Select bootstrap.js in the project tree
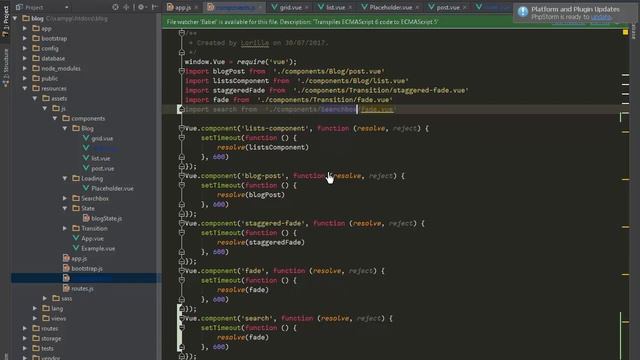The width and height of the screenshot is (640, 360). click(x=87, y=269)
